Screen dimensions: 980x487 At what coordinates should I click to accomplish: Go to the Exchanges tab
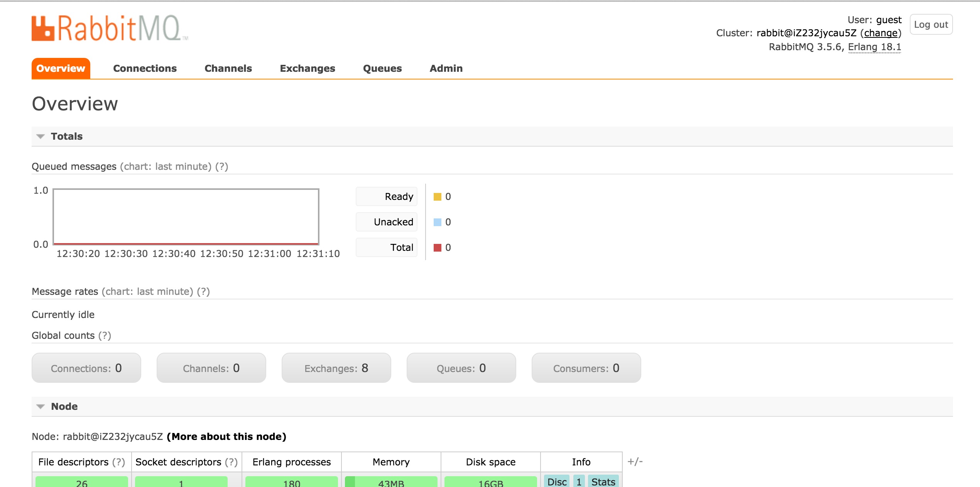point(308,68)
